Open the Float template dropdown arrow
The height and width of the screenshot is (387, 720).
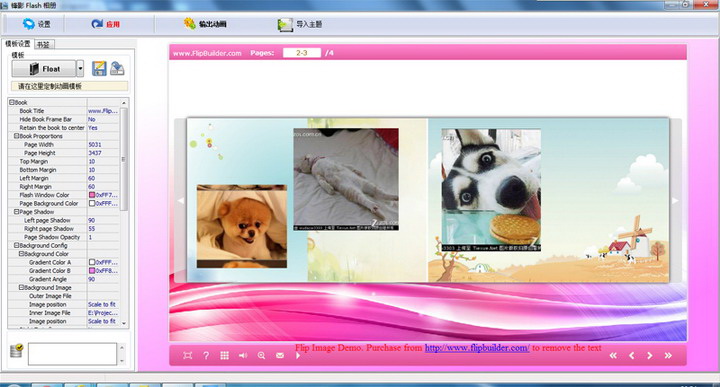(80, 69)
